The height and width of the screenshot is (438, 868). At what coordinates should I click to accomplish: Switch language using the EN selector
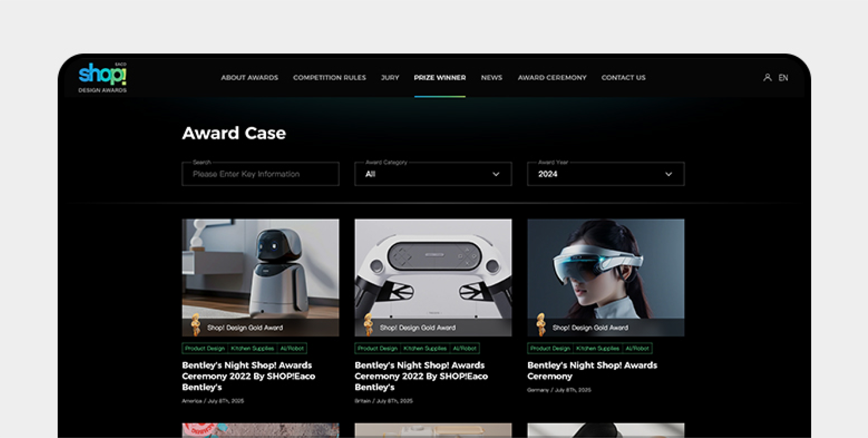(783, 78)
